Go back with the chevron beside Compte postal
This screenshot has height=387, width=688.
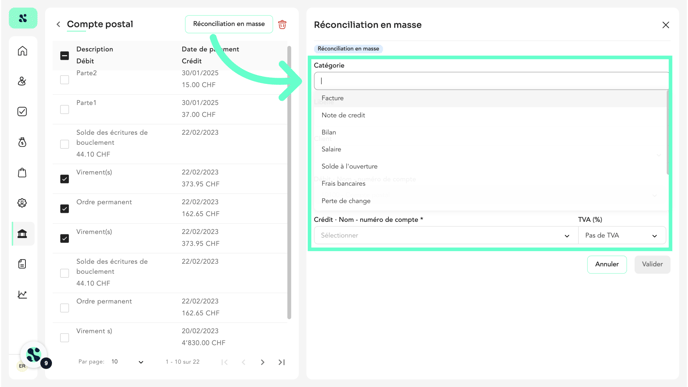58,25
